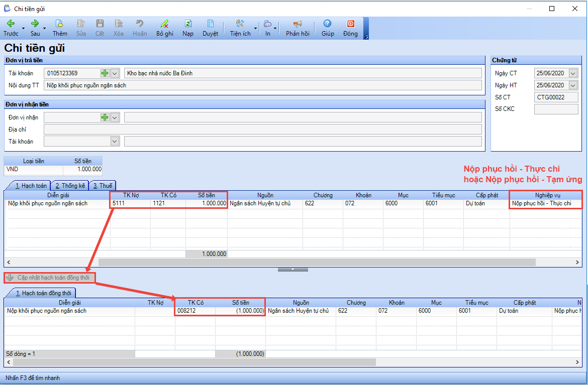This screenshot has width=588, height=385.
Task: Click Đơn vị nhận name field
Action: pyautogui.click(x=303, y=117)
